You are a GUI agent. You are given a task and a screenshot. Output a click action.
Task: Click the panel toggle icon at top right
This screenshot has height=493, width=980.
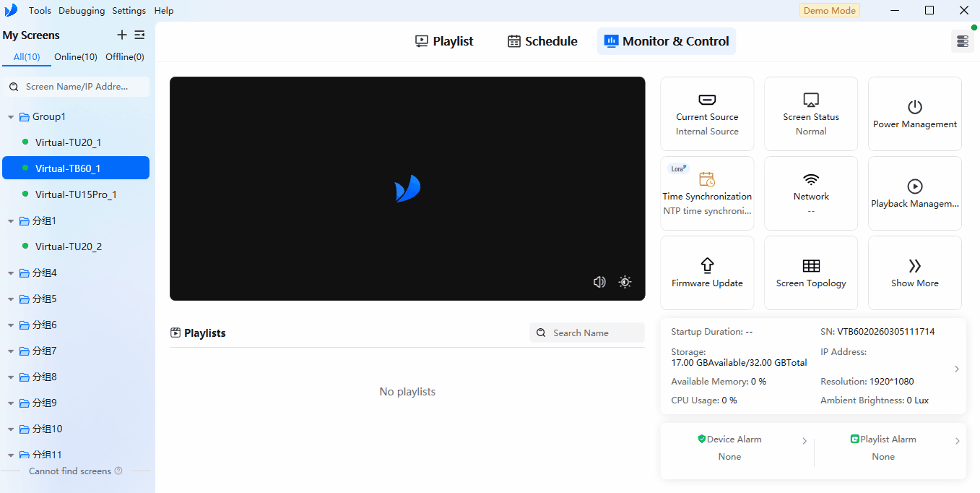point(963,41)
